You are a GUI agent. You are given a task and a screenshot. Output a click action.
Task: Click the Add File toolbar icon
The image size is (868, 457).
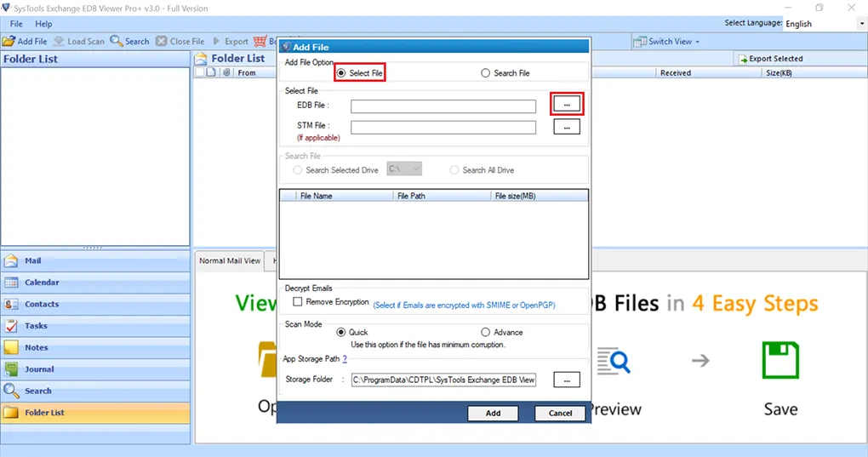pos(9,42)
